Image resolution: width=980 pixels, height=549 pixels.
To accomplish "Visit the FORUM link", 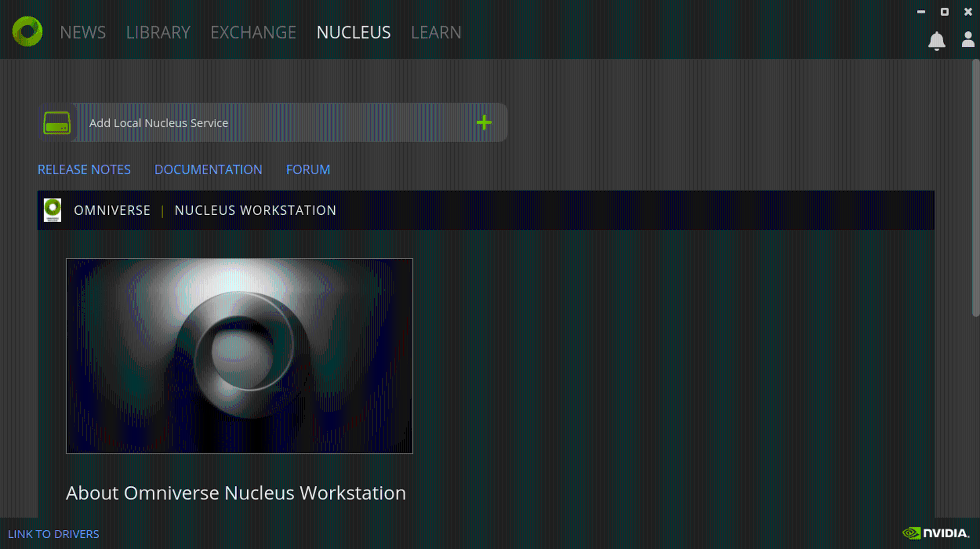I will [308, 170].
